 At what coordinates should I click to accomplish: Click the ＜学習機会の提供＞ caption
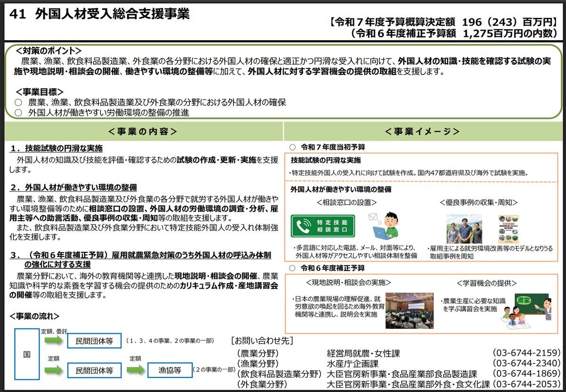coord(486,283)
